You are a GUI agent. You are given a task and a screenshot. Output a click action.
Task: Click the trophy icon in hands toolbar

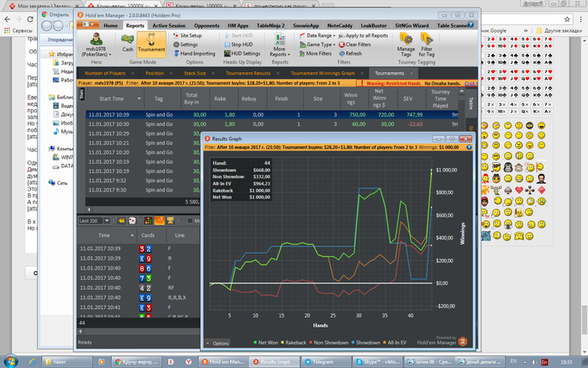click(x=171, y=221)
